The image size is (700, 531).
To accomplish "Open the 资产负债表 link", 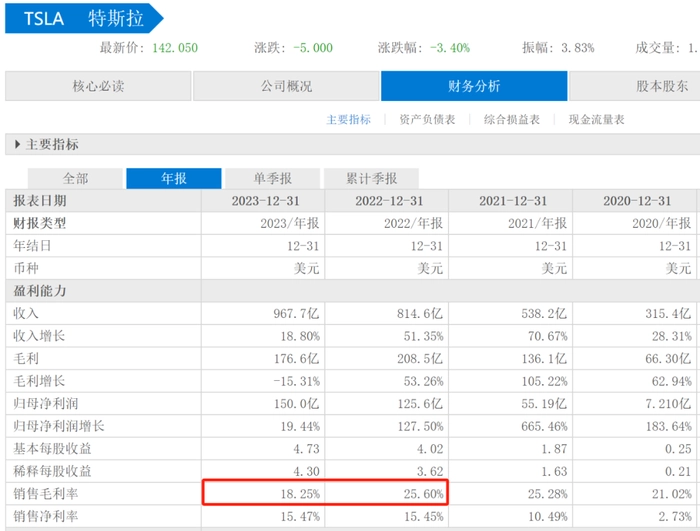I will 427,120.
